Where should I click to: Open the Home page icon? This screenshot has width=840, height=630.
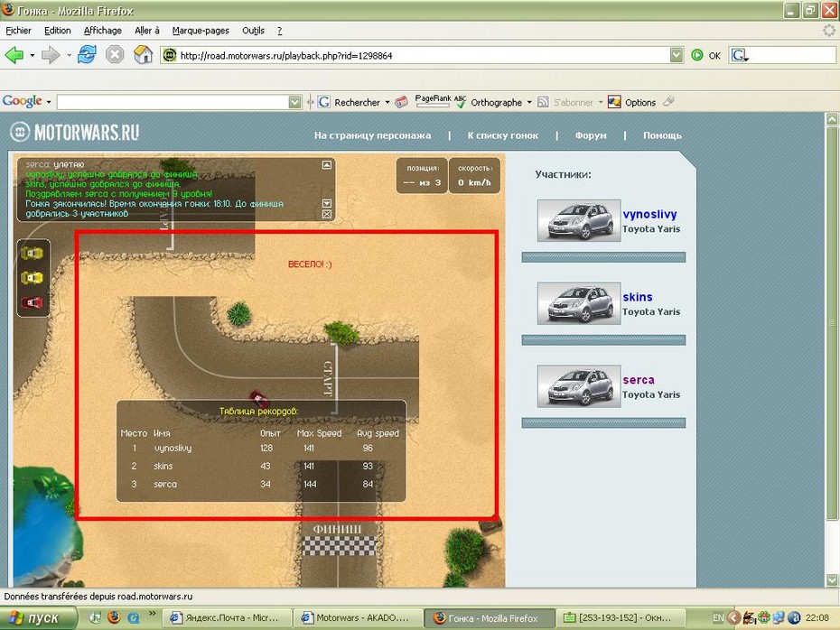coord(143,54)
